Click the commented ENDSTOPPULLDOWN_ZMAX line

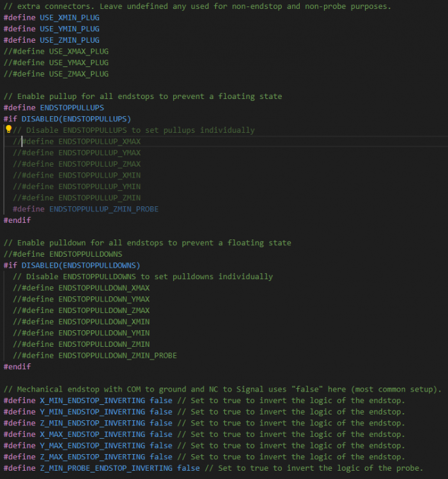point(81,310)
